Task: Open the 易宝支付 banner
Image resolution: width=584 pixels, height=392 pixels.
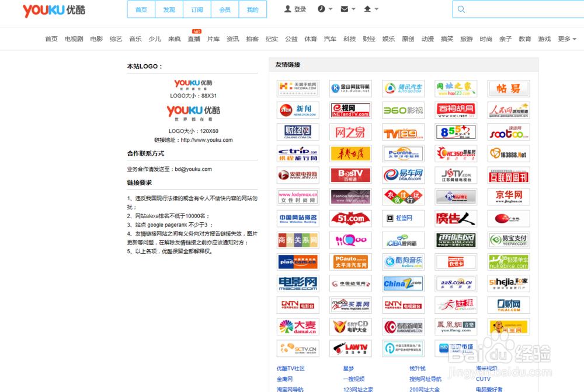Action: click(509, 240)
